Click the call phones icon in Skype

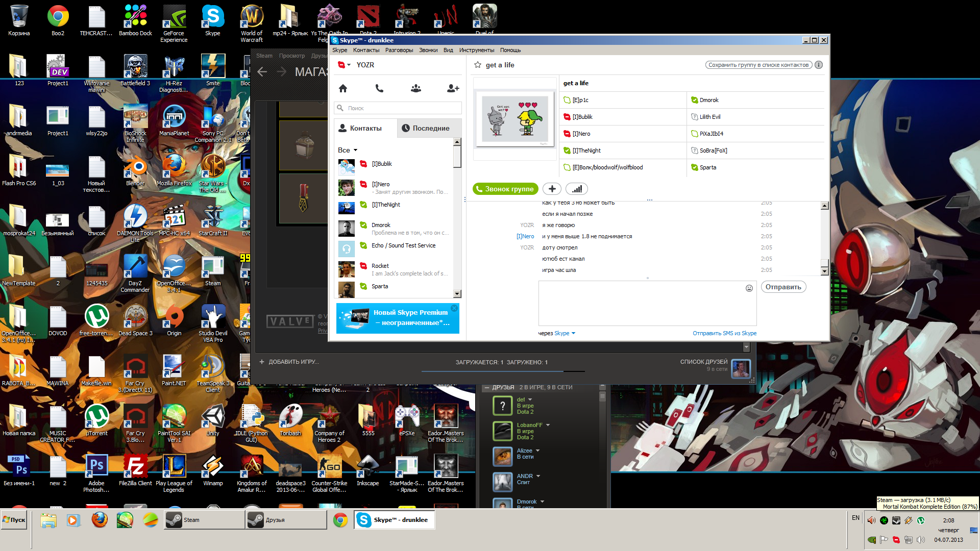click(x=379, y=88)
